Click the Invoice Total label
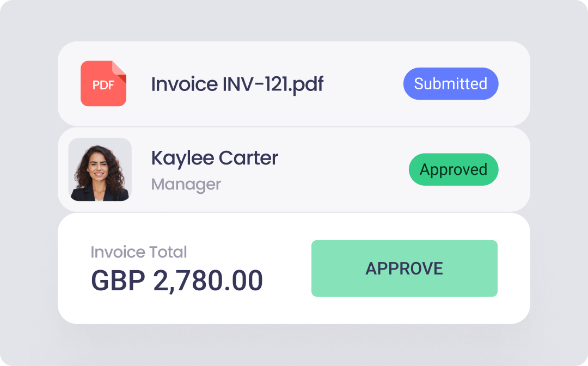The height and width of the screenshot is (366, 588). pyautogui.click(x=138, y=252)
